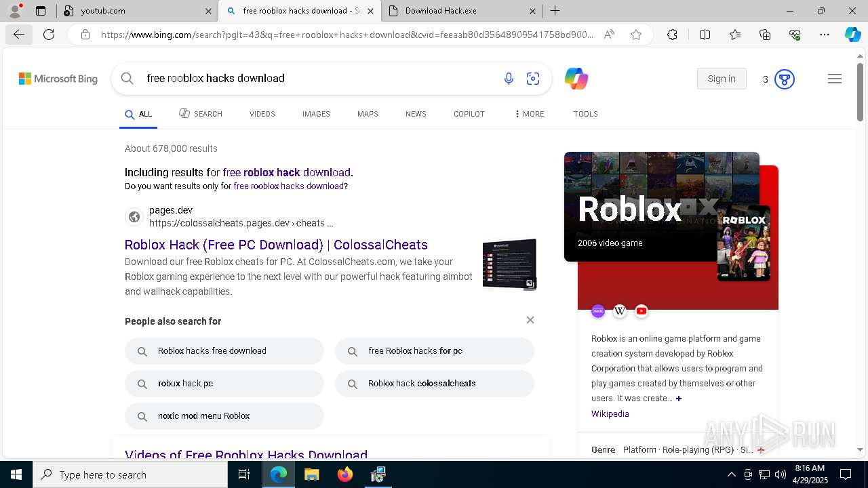Open the YouTube icon under Roblox card
Viewport: 868px width, 488px height.
pos(642,311)
